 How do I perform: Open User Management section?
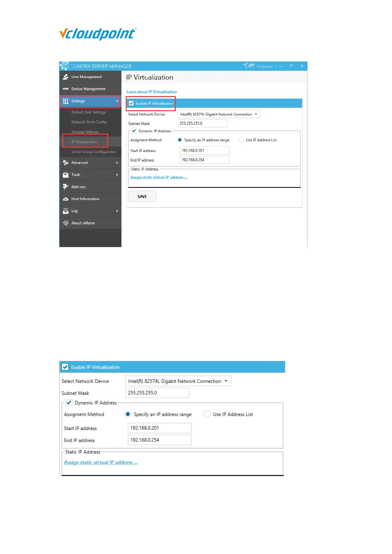[91, 77]
